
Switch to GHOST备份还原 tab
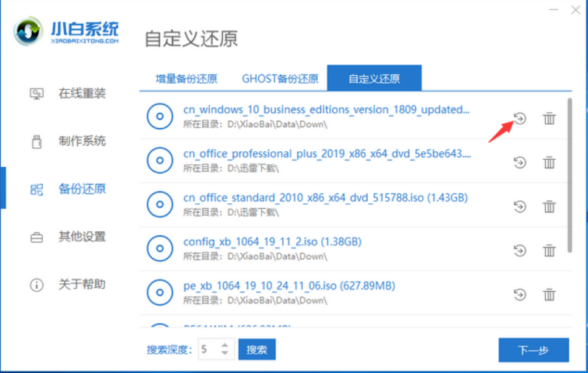pos(280,79)
